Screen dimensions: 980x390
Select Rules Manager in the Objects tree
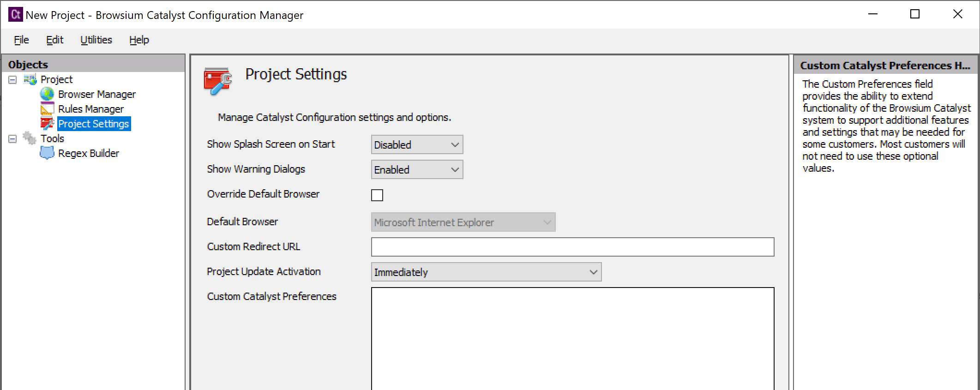[90, 109]
